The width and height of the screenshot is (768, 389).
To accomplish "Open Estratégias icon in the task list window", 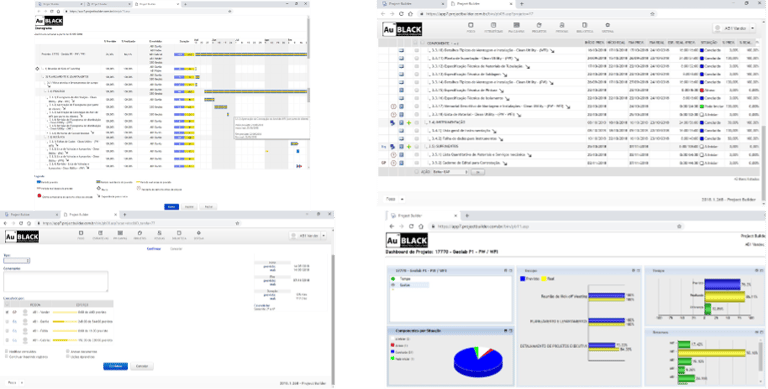I will point(493,25).
